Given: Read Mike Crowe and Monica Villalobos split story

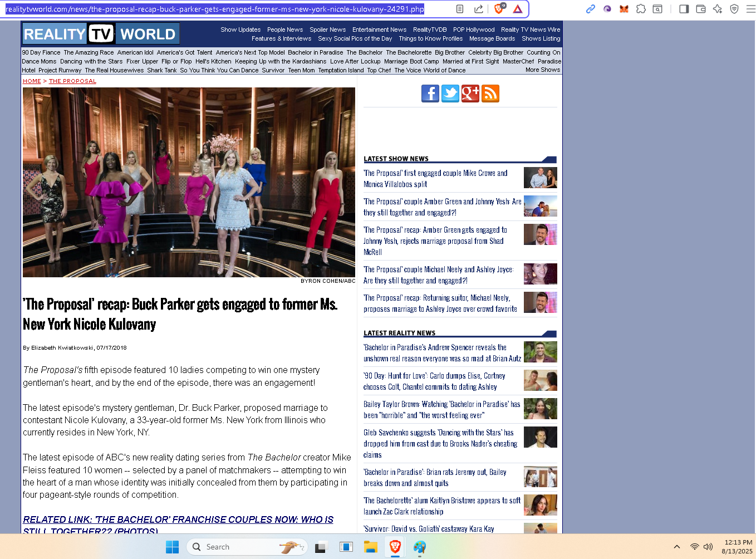Looking at the screenshot, I should click(435, 179).
